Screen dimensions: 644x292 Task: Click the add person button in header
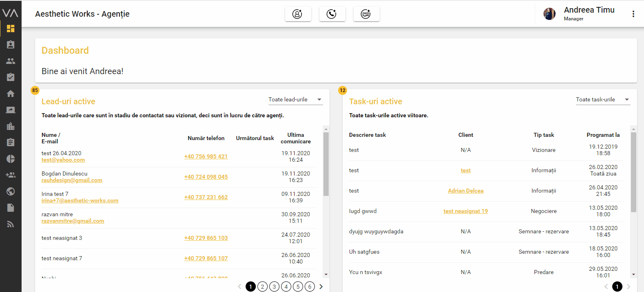click(298, 14)
